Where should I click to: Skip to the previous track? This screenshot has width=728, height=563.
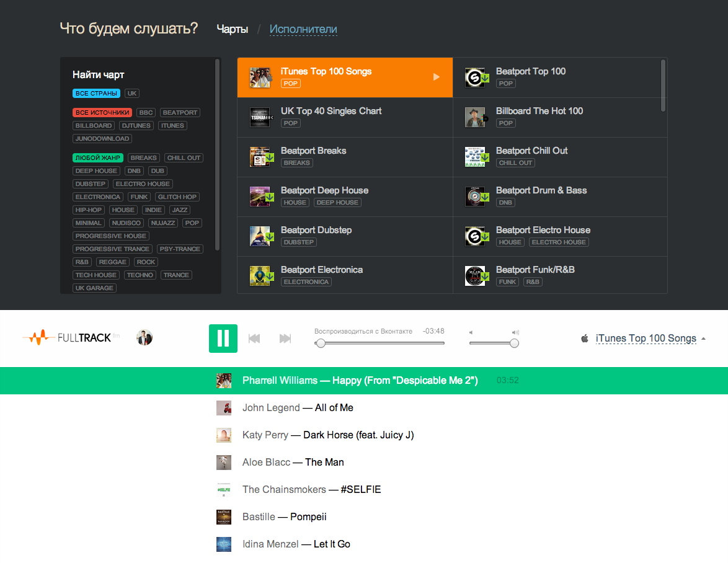click(x=254, y=339)
